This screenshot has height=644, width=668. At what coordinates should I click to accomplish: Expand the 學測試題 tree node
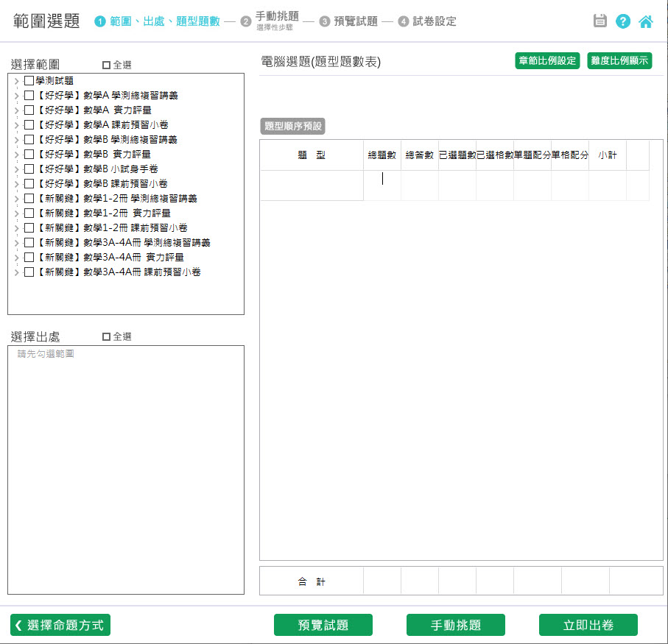pyautogui.click(x=17, y=81)
